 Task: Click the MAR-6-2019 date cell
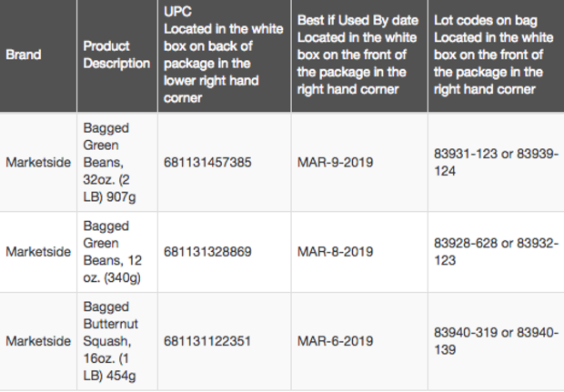(335, 341)
